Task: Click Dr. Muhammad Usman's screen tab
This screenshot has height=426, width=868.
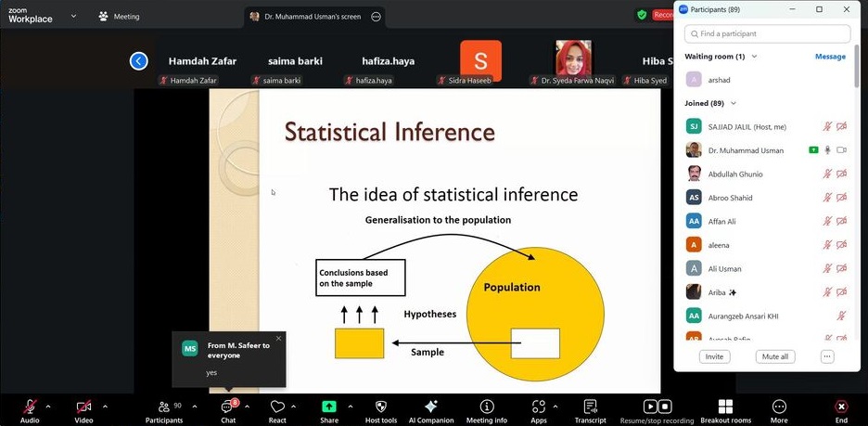Action: [315, 17]
